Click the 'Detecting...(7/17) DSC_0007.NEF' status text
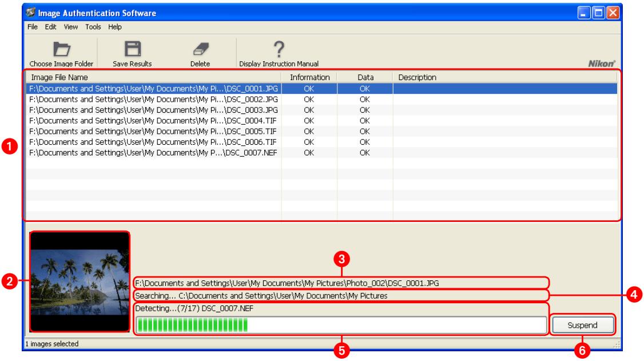This screenshot has height=361, width=644. pyautogui.click(x=194, y=308)
